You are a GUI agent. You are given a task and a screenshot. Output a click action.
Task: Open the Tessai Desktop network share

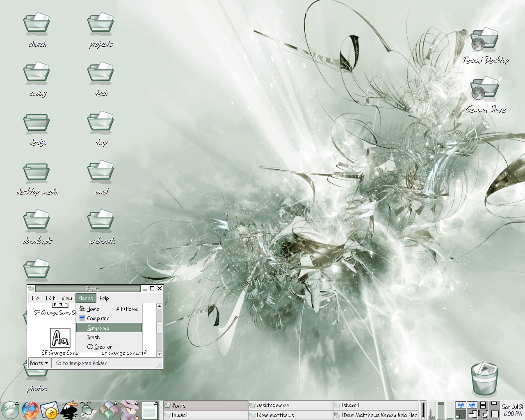pyautogui.click(x=484, y=40)
